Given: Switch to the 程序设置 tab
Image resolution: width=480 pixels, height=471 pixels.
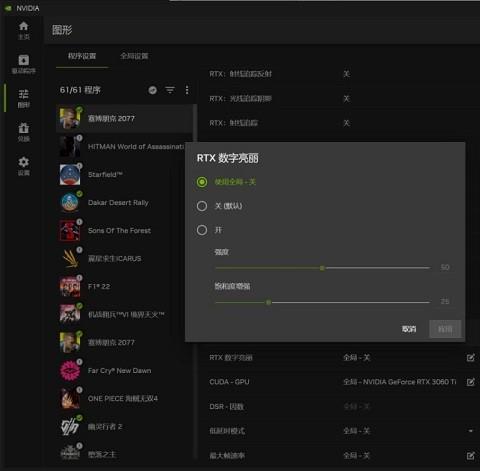Looking at the screenshot, I should tap(82, 56).
